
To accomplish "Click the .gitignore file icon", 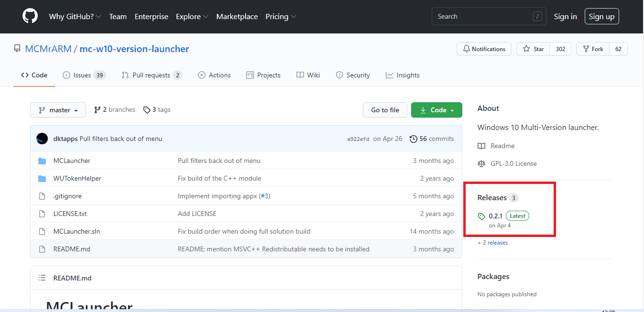I will [x=42, y=196].
